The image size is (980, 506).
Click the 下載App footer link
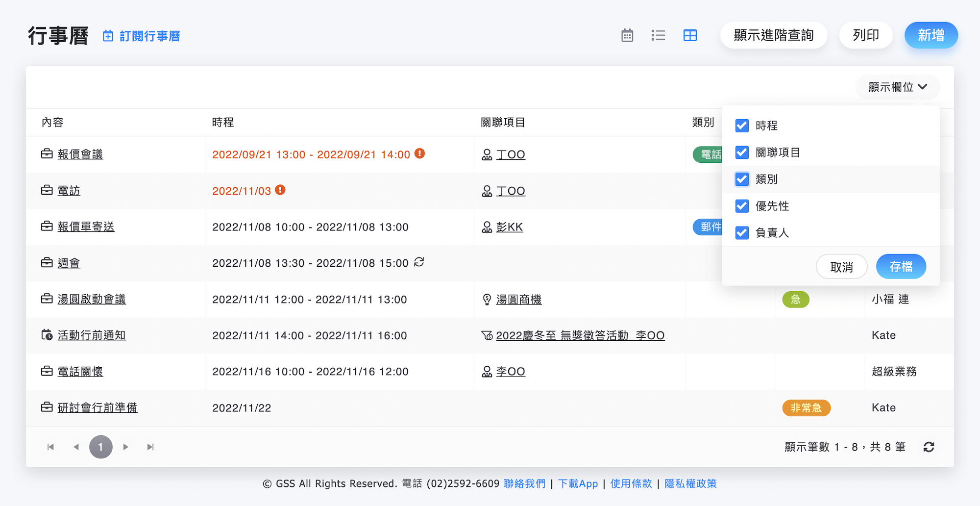(x=578, y=483)
